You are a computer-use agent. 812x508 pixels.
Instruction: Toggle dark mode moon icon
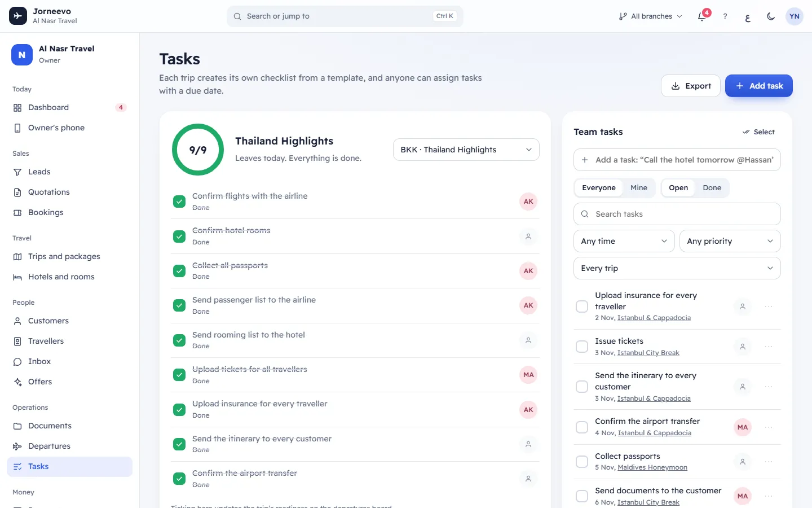pyautogui.click(x=771, y=16)
